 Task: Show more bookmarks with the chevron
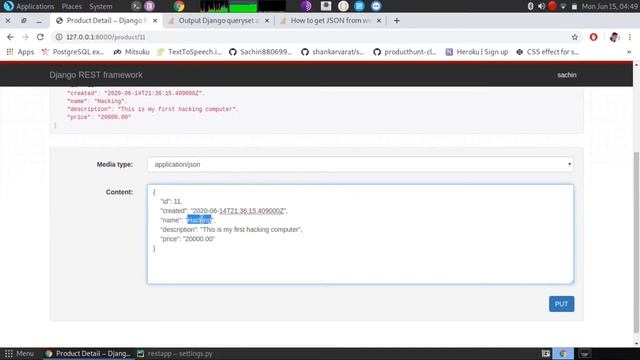tap(629, 52)
